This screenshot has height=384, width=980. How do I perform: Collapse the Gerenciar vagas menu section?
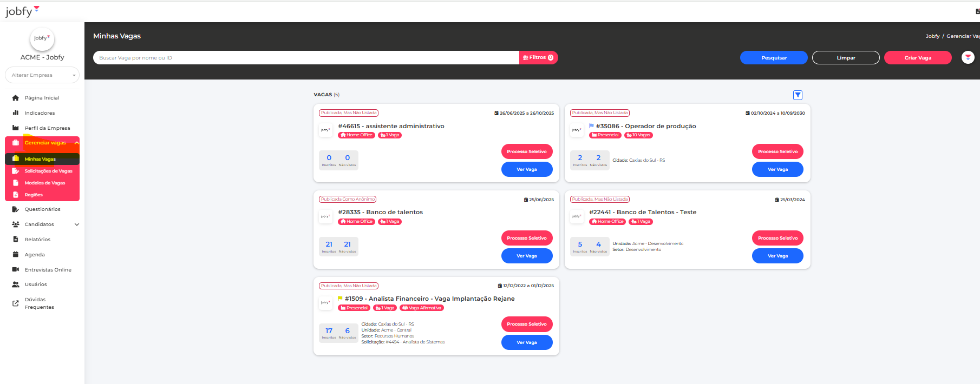[x=76, y=143]
